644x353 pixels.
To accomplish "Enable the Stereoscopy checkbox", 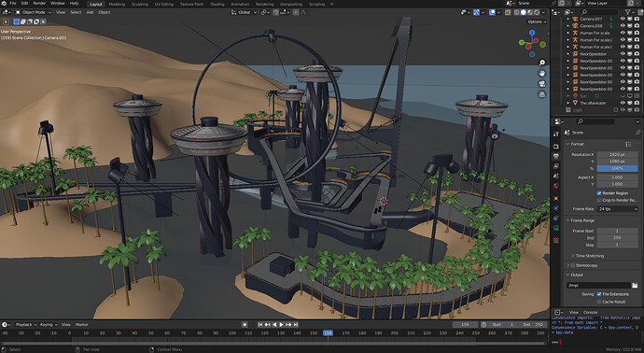I will click(573, 265).
